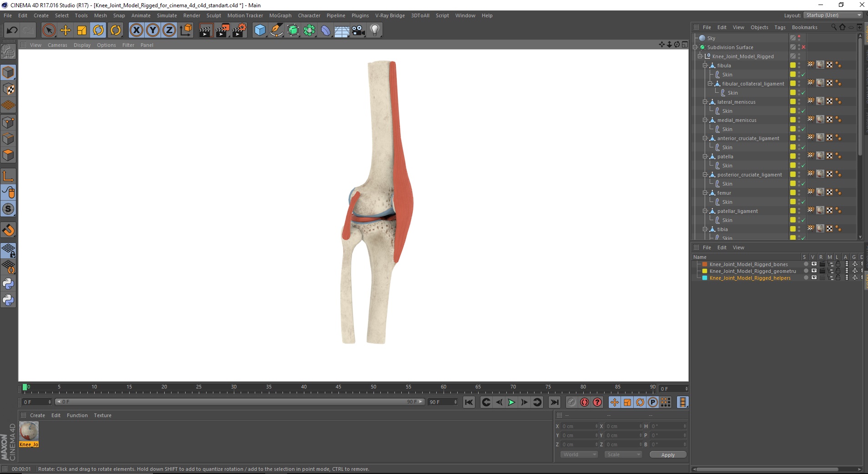This screenshot has height=474, width=868.
Task: Toggle Y axis lock
Action: coord(153,30)
